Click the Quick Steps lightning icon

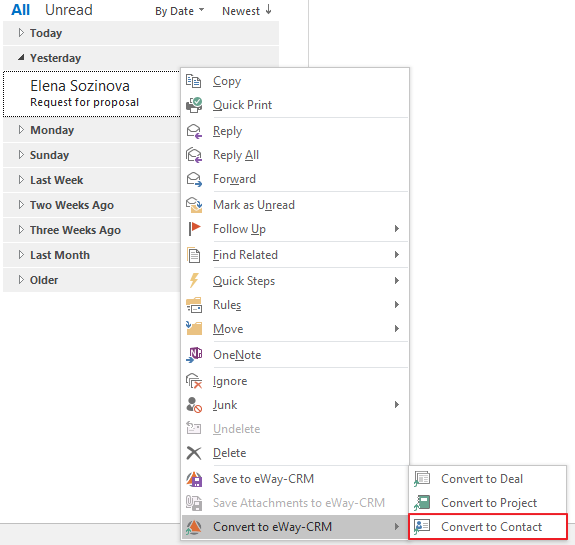(194, 281)
